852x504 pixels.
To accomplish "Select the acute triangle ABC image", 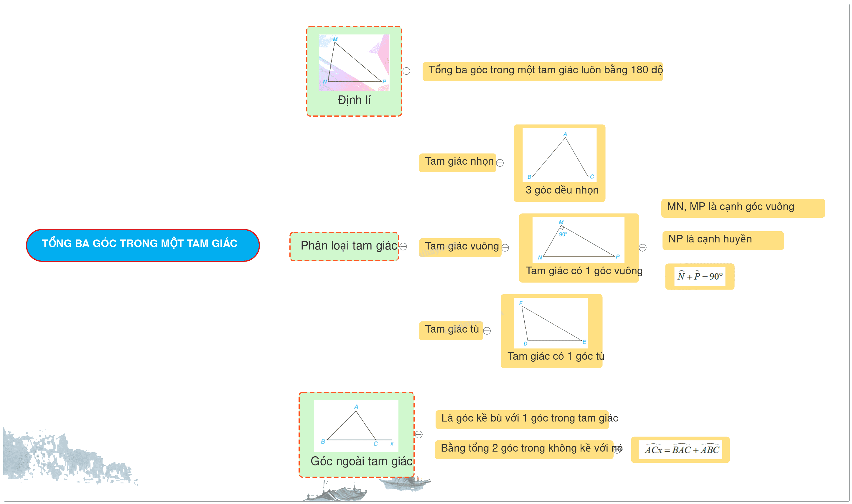I will click(560, 155).
